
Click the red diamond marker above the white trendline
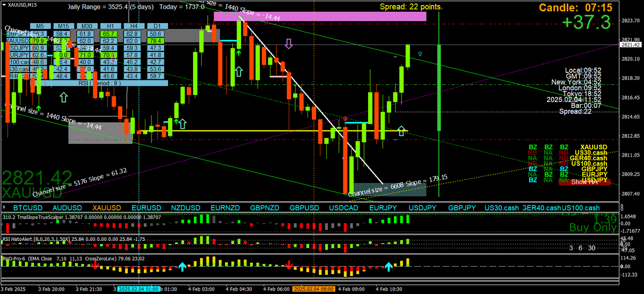(345, 118)
